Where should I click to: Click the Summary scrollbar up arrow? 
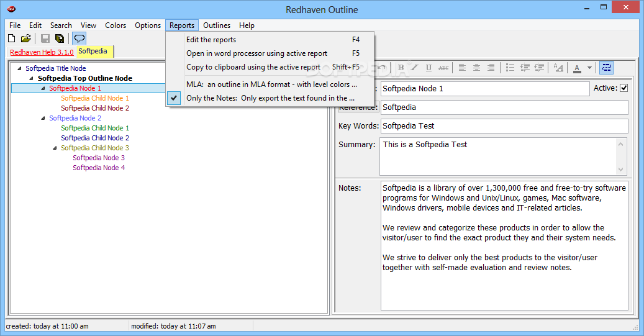(620, 144)
